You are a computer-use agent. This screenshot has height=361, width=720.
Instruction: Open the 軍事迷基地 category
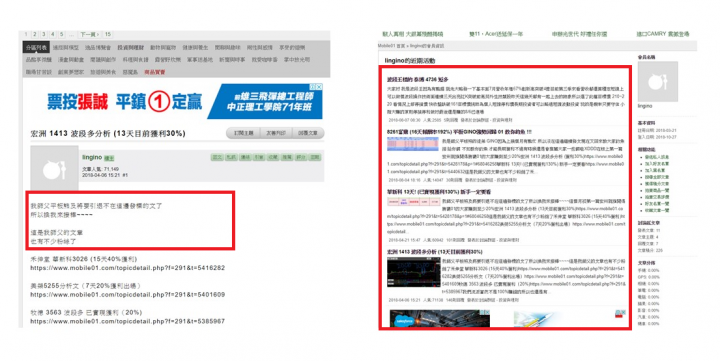(200, 60)
